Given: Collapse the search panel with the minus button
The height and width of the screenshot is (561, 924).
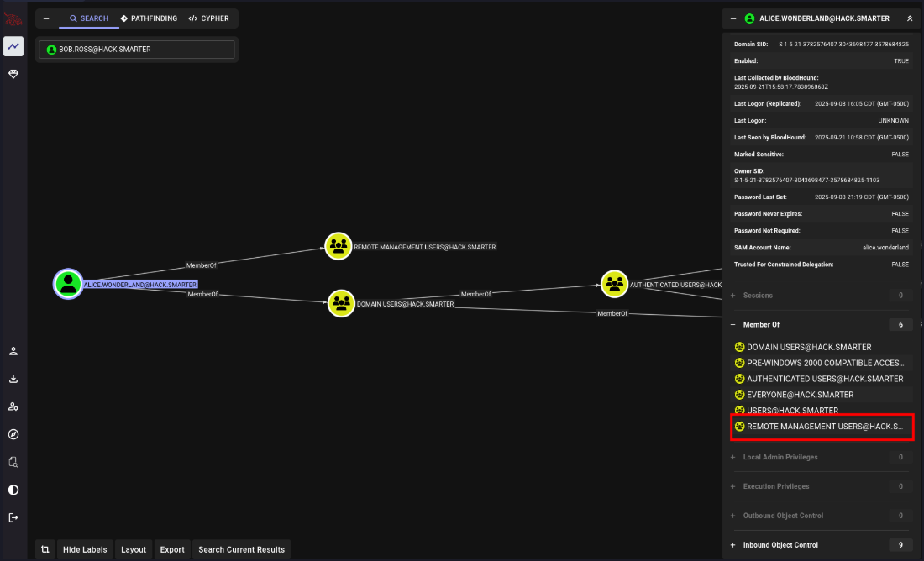Looking at the screenshot, I should [x=46, y=18].
